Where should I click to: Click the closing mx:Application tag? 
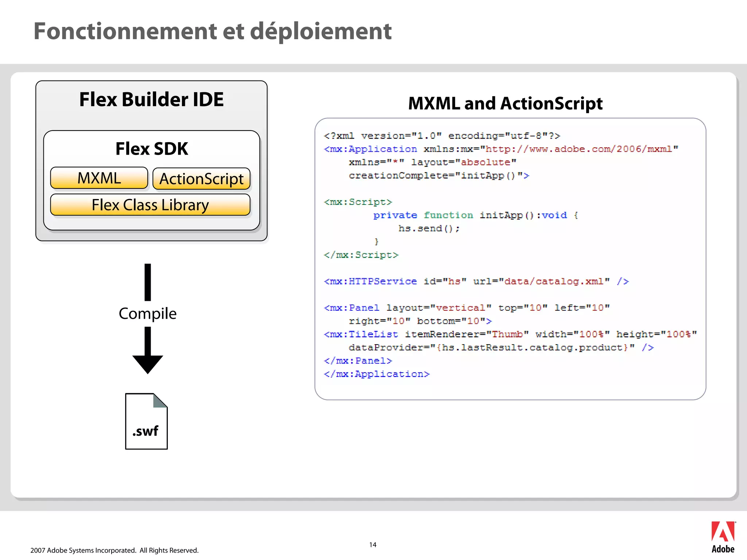pos(377,374)
